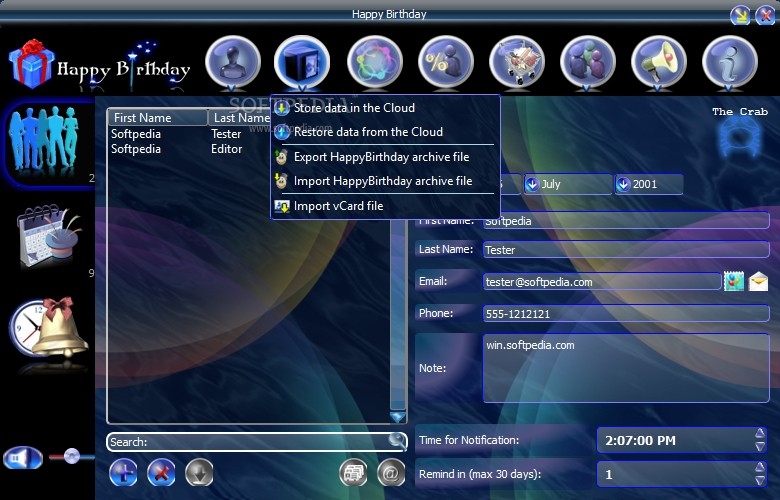Click the sound mute button
Viewport: 780px width, 500px height.
tap(22, 458)
